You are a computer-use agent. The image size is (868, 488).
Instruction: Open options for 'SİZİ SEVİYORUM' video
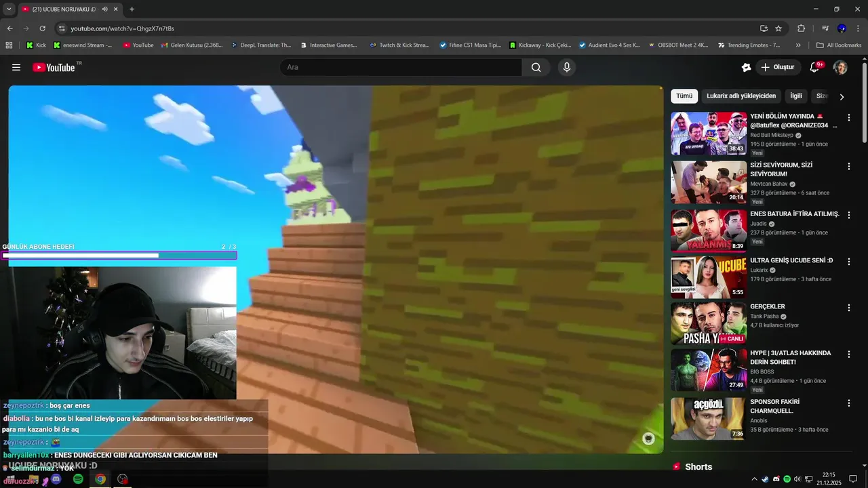pos(848,166)
